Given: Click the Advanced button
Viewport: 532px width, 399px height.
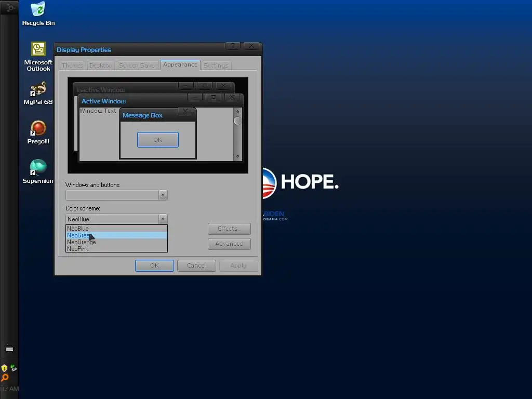Looking at the screenshot, I should click(229, 244).
